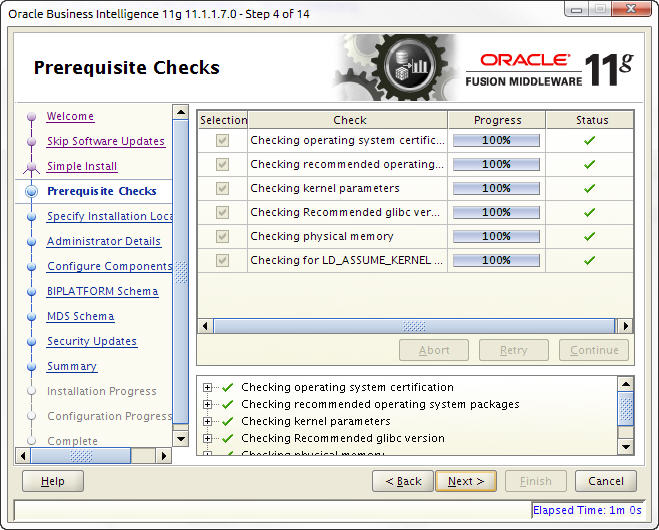Click the Welcome step bullet icon

pos(32,116)
